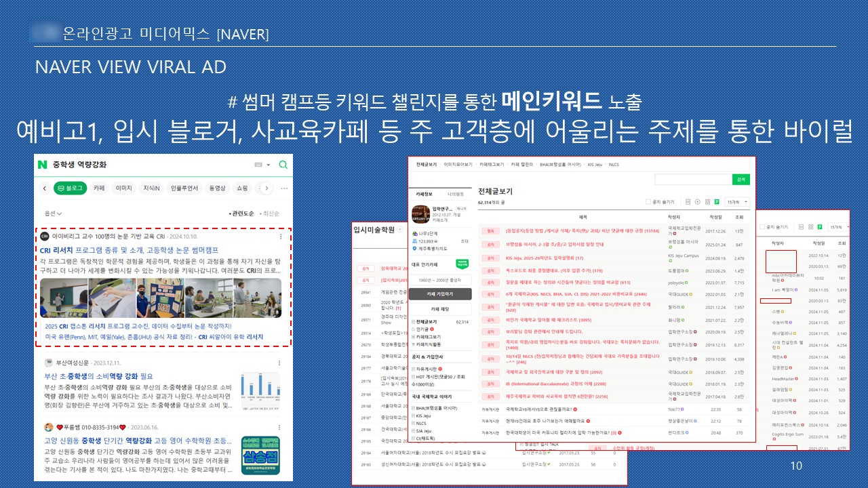Click the 카페 채팅 button

tap(441, 308)
